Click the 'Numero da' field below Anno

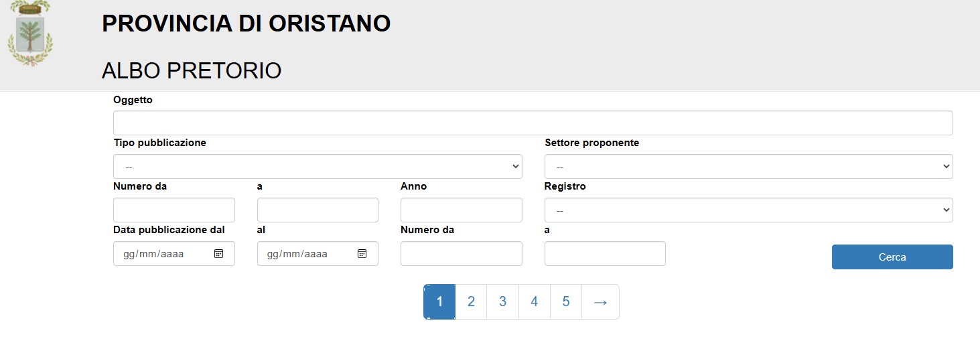(x=462, y=254)
